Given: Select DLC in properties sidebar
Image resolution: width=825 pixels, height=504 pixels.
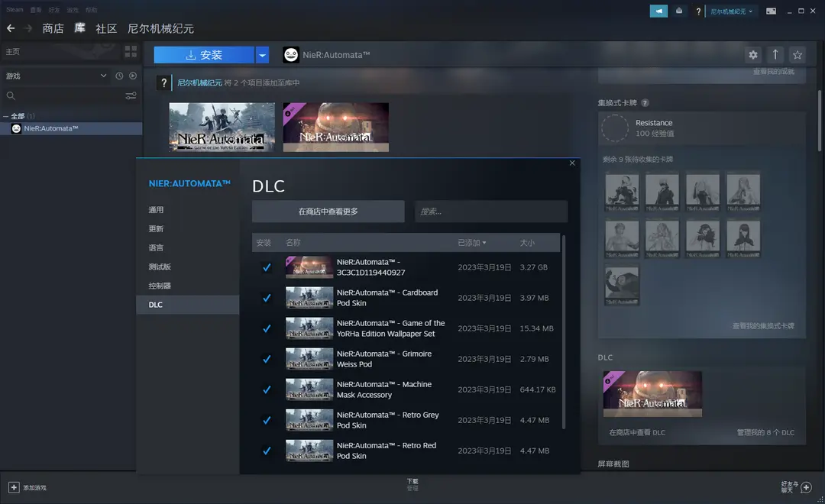Looking at the screenshot, I should (188, 305).
